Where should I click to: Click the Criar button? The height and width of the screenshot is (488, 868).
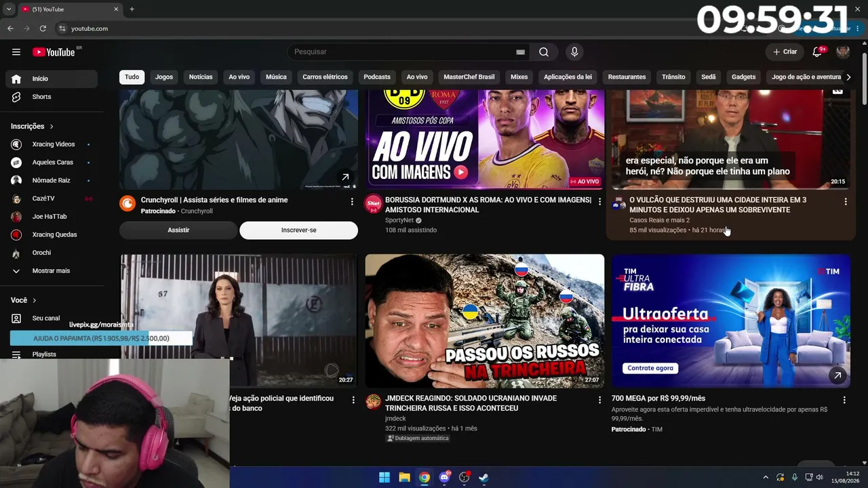tap(785, 52)
